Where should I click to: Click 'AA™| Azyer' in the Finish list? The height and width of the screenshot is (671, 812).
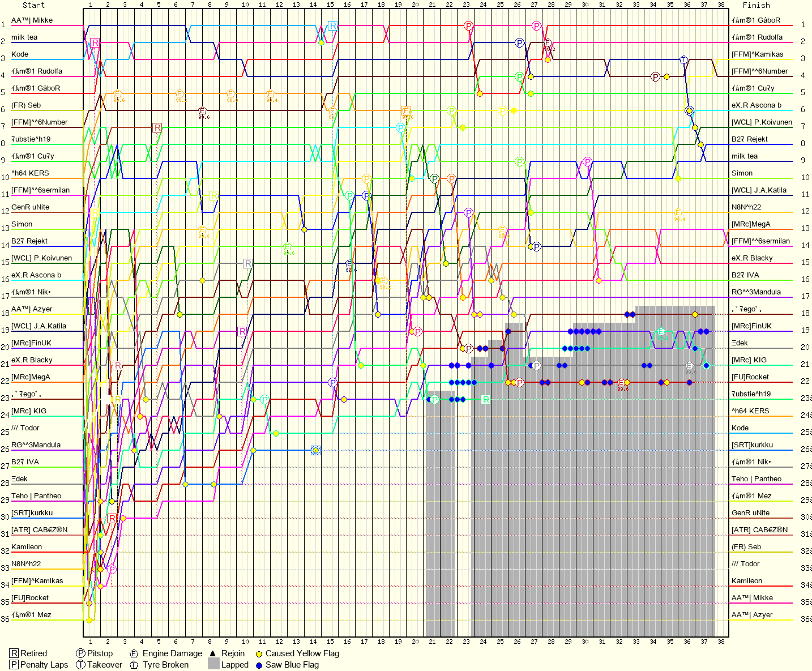pyautogui.click(x=752, y=614)
